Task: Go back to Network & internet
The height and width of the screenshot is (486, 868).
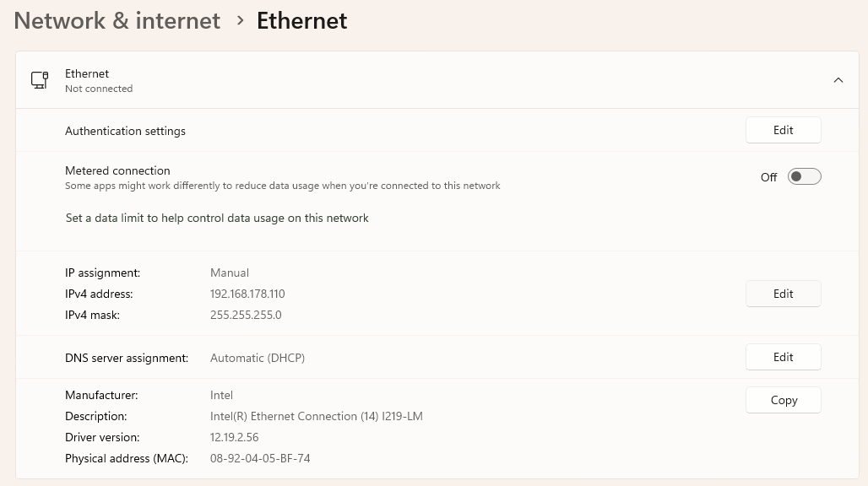Action: click(x=117, y=20)
